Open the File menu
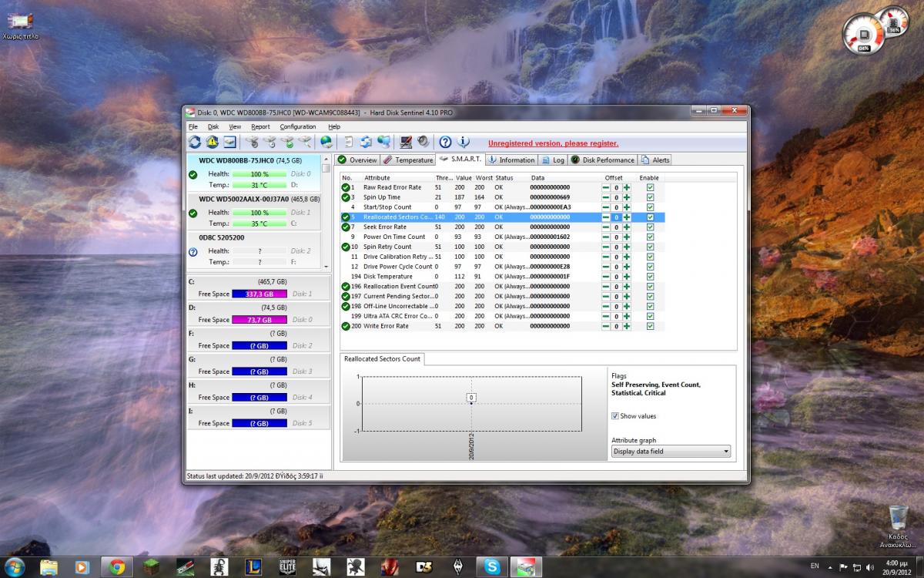Viewport: 924px width, 578px height. coord(192,126)
